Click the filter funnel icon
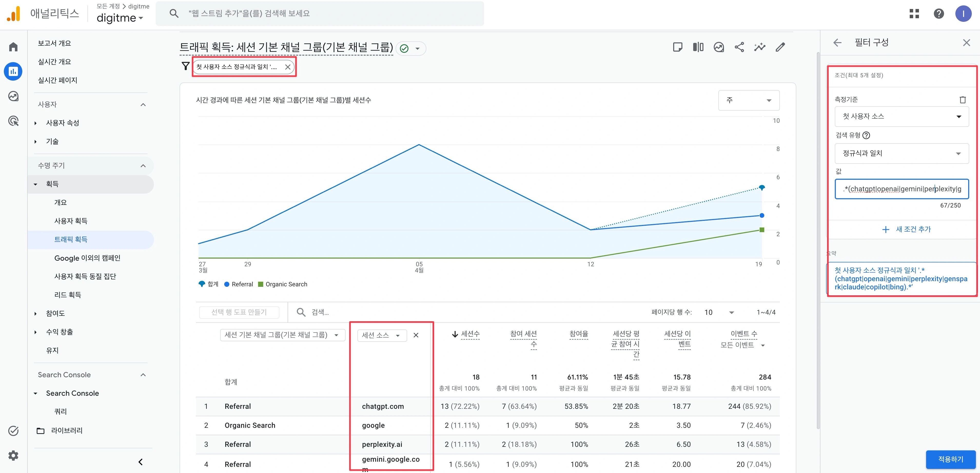 click(185, 67)
